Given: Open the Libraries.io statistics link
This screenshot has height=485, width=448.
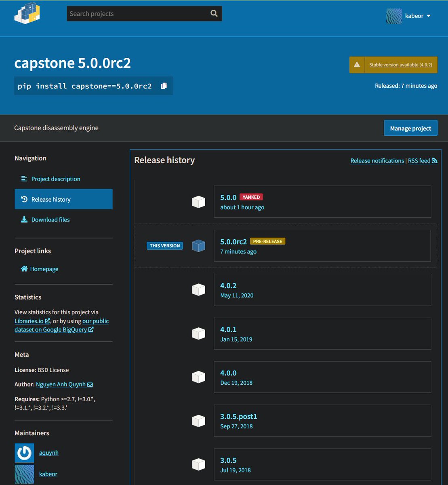Looking at the screenshot, I should pyautogui.click(x=32, y=321).
